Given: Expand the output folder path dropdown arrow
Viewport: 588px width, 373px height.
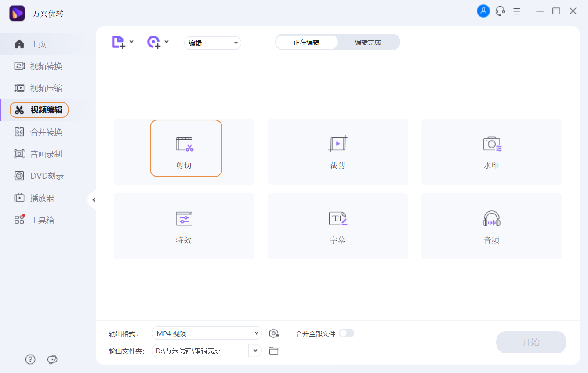Looking at the screenshot, I should pos(255,351).
